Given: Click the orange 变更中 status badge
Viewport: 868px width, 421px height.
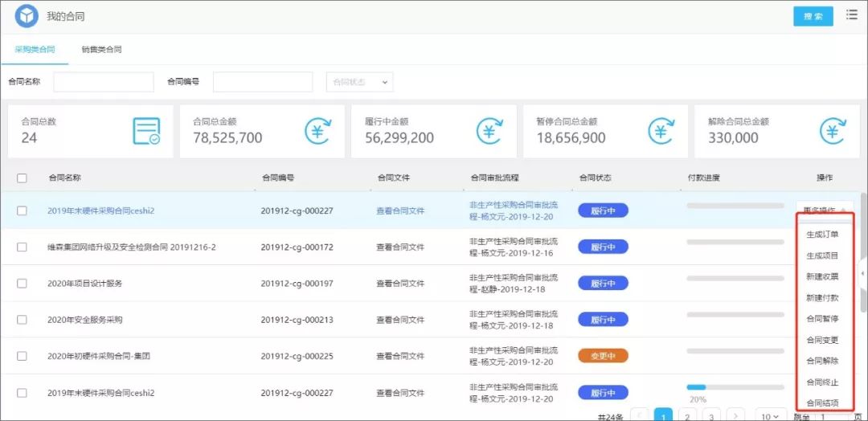Looking at the screenshot, I should pos(603,356).
